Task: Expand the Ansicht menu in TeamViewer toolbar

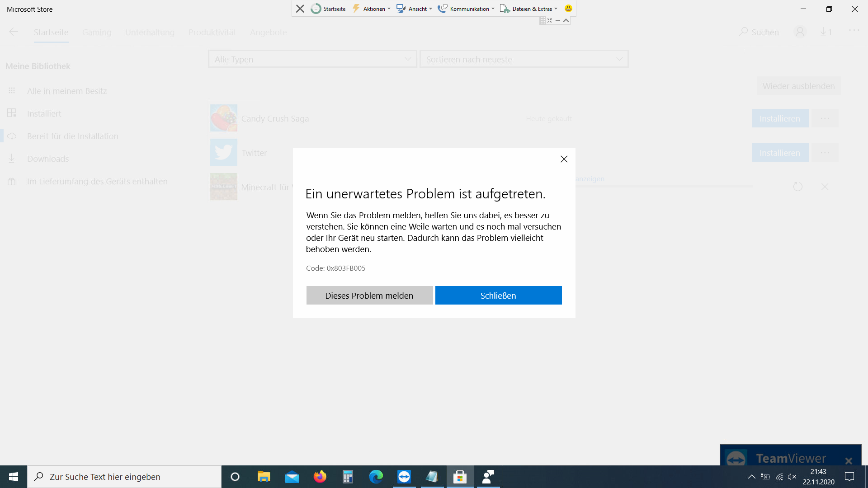Action: click(415, 9)
